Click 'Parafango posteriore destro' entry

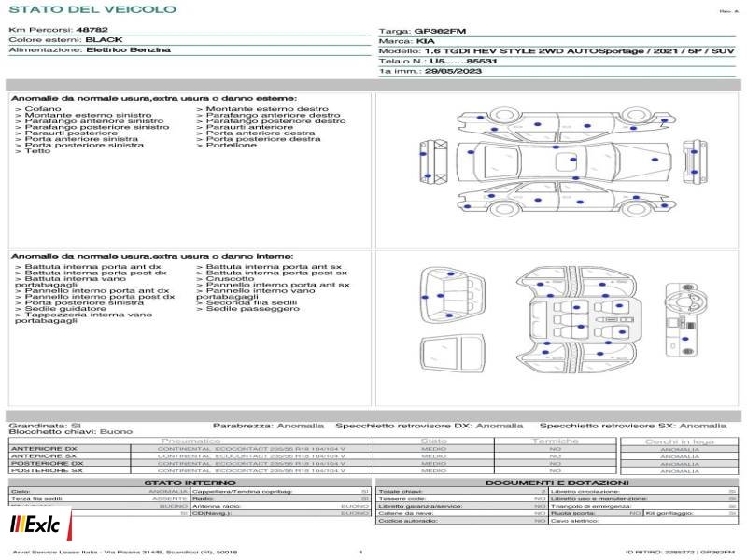tap(271, 121)
